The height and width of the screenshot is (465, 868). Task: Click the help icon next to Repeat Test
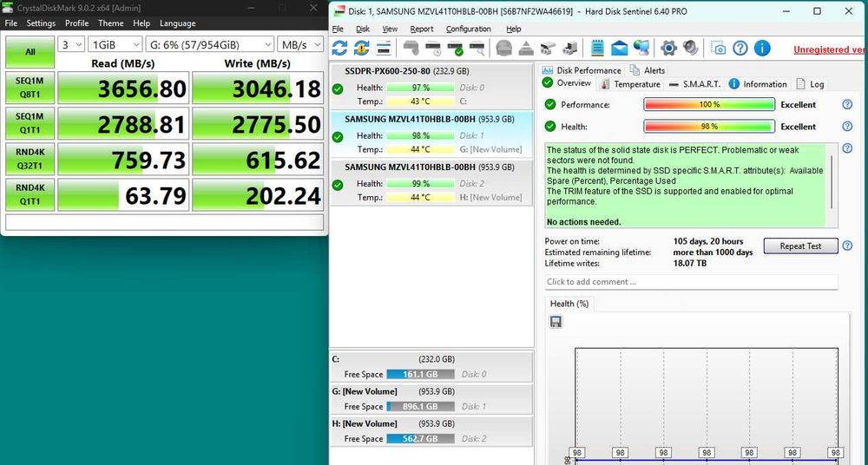[847, 246]
